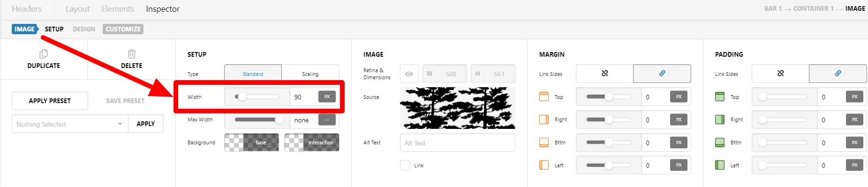Link Margin sides with the chain icon
The width and height of the screenshot is (868, 187).
pyautogui.click(x=662, y=74)
